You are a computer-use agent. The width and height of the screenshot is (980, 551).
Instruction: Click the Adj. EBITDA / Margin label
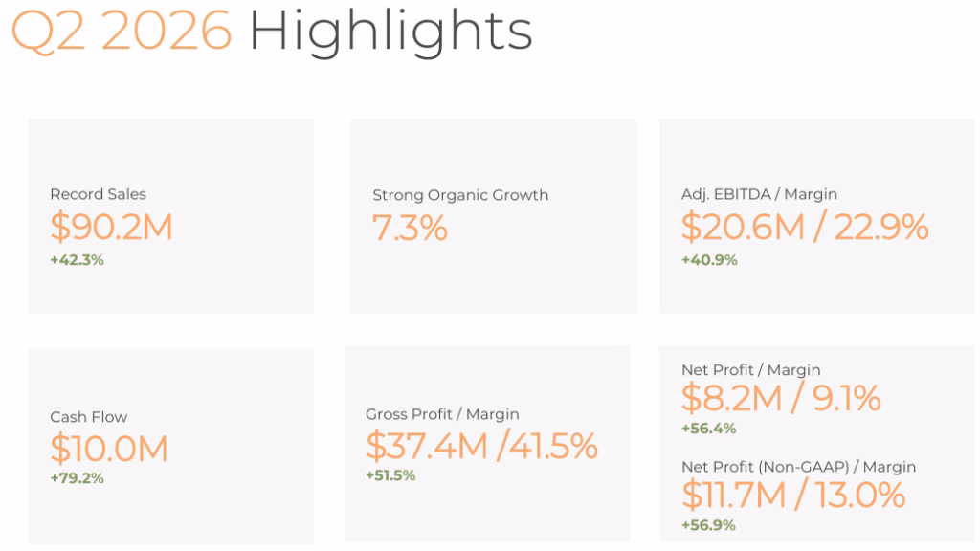click(759, 194)
